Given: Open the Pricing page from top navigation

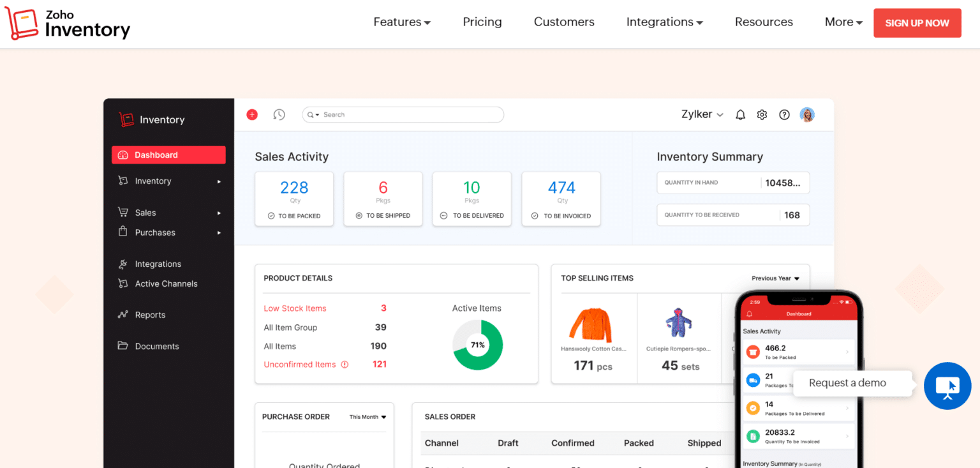Looking at the screenshot, I should (x=482, y=22).
